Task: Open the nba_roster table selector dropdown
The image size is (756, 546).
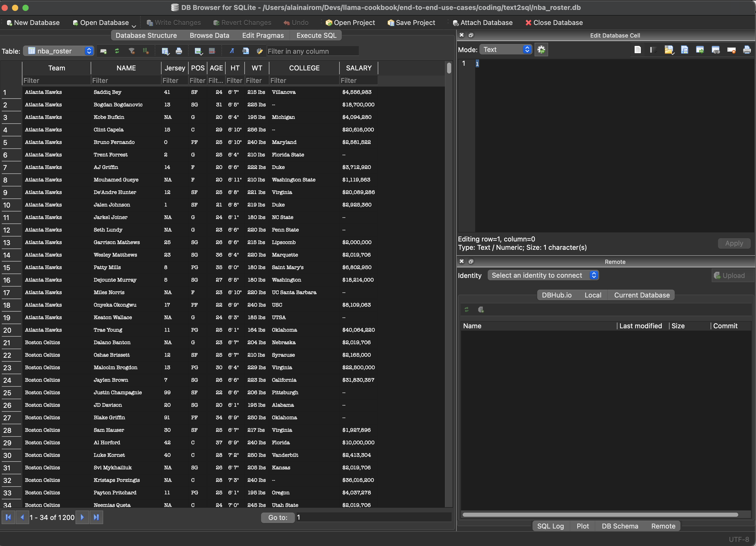Action: pos(59,51)
